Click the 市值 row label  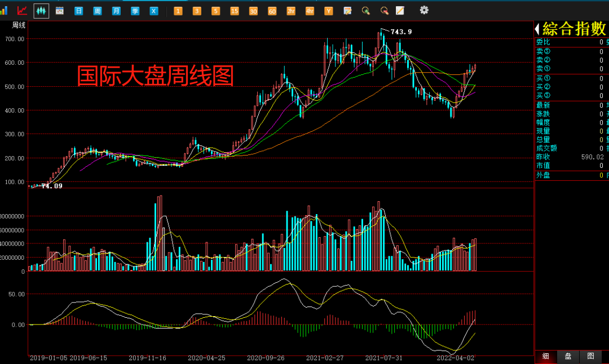(543, 166)
